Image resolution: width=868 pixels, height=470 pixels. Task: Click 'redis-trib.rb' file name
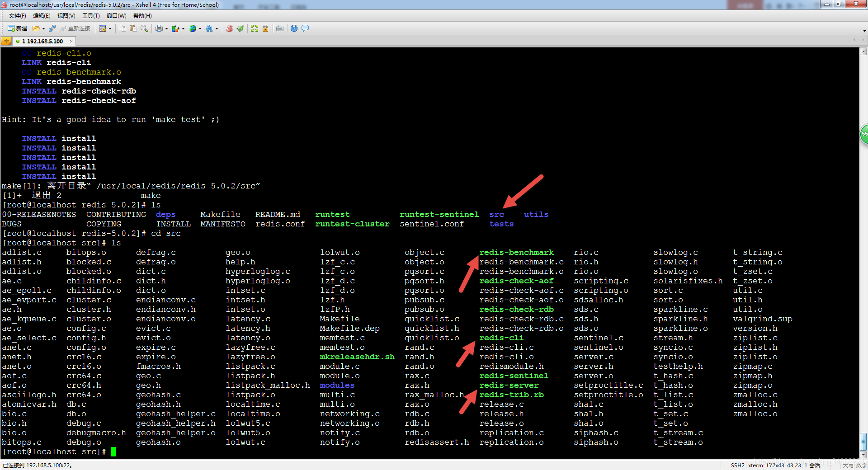(x=511, y=395)
